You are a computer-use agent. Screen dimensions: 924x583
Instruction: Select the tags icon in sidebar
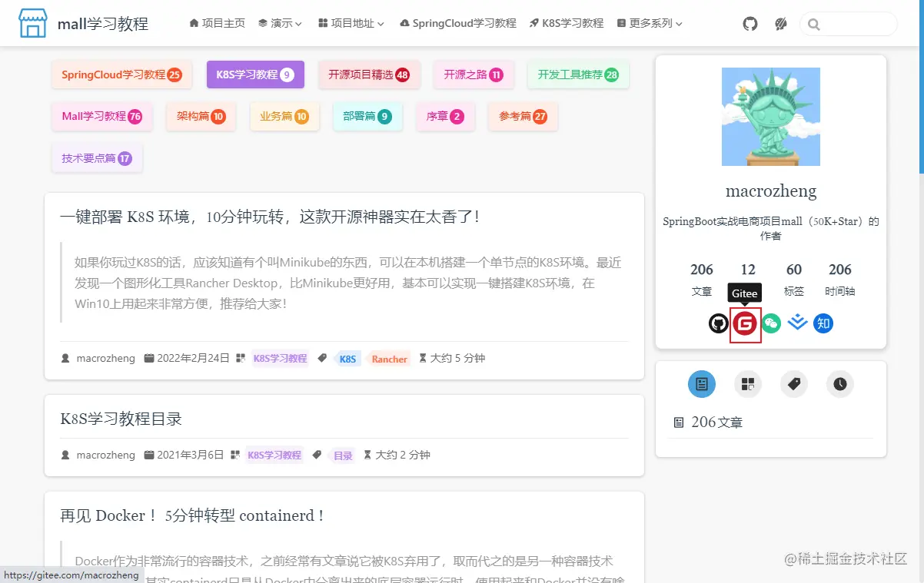coord(794,384)
